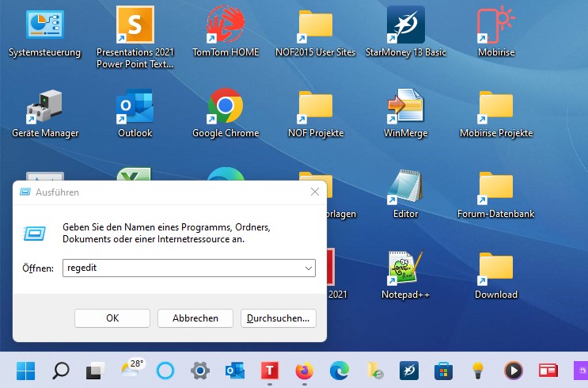Open the Presentations 2021 shortcut
588x388 pixels.
[135, 26]
